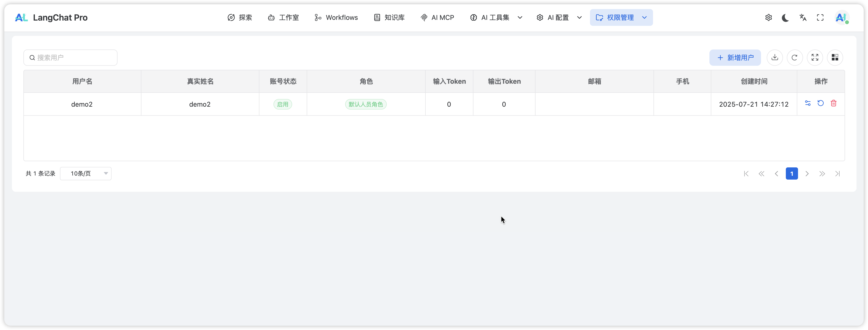The width and height of the screenshot is (868, 330).
Task: Click the 搜索用户 search field
Action: (x=74, y=58)
